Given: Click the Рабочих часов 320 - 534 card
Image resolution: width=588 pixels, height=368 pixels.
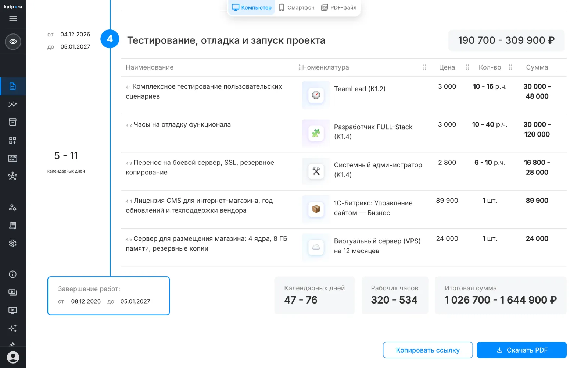Looking at the screenshot, I should click(x=395, y=295).
